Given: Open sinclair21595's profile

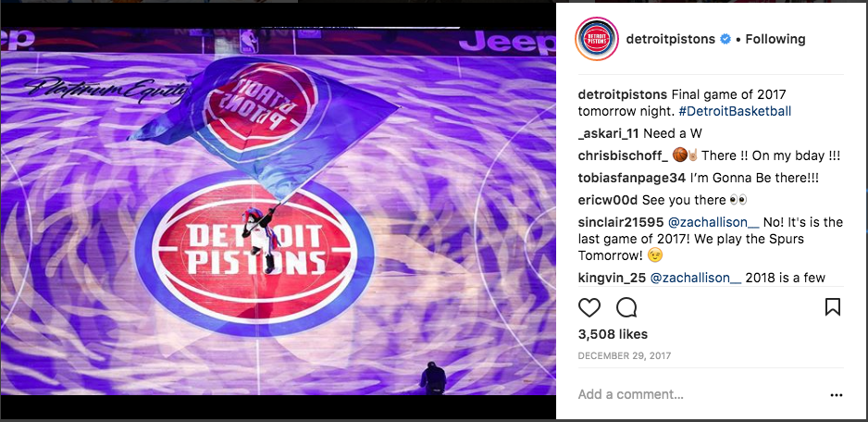Looking at the screenshot, I should [x=621, y=222].
